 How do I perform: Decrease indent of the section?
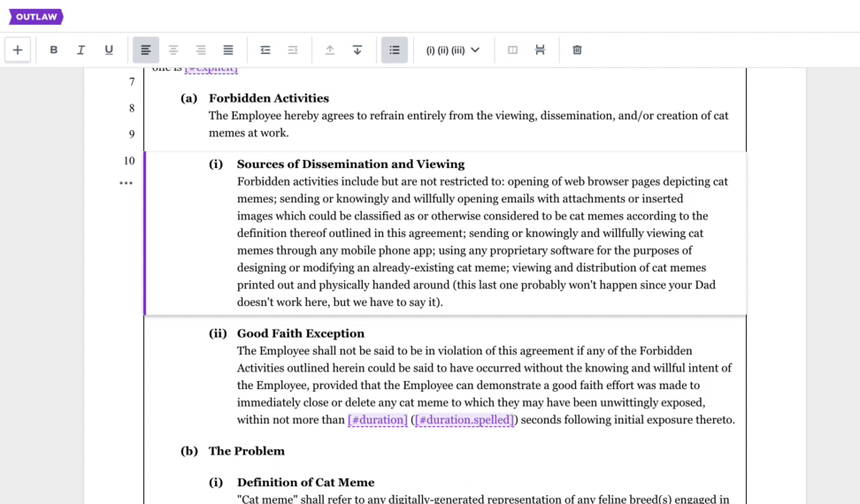click(265, 50)
